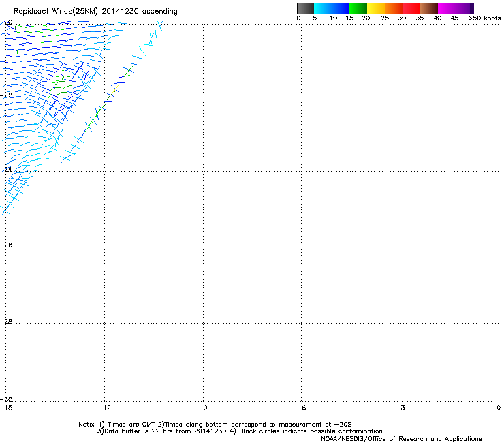Click the '45' legend scale label
This screenshot has height=443, width=504.
pyautogui.click(x=454, y=18)
